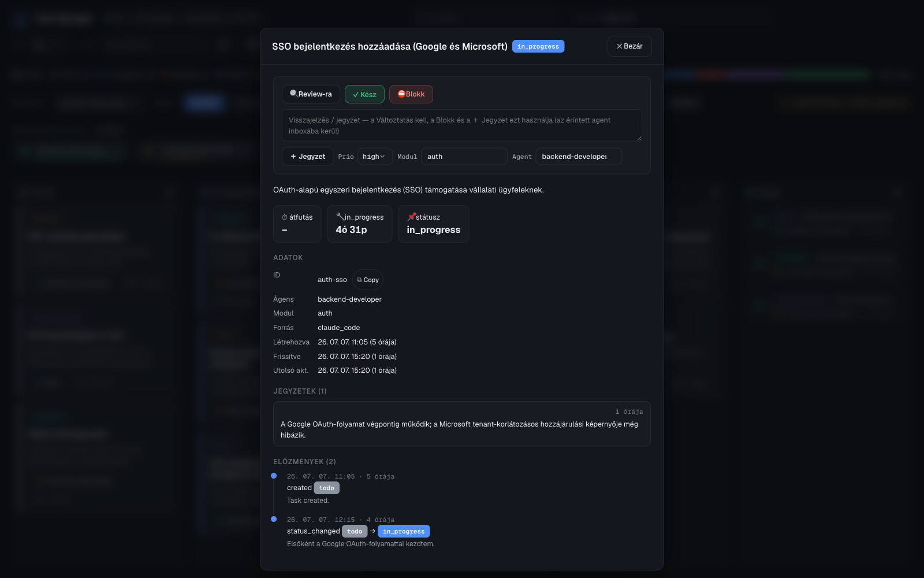
Task: Click 'Elsőként a Google OAuth-folyamattal kezdtem.' text
Action: point(360,544)
